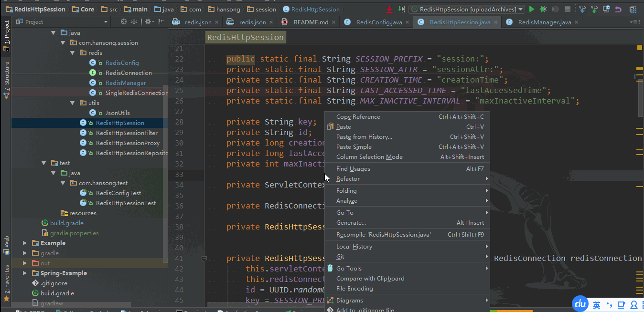This screenshot has height=312, width=644.
Task: Toggle the 1: Project tool window stripe
Action: click(x=6, y=33)
